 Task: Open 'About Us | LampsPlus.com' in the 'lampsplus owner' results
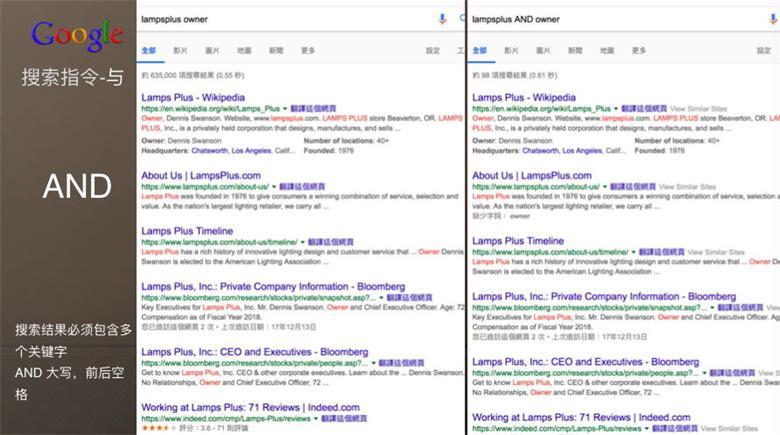click(201, 176)
